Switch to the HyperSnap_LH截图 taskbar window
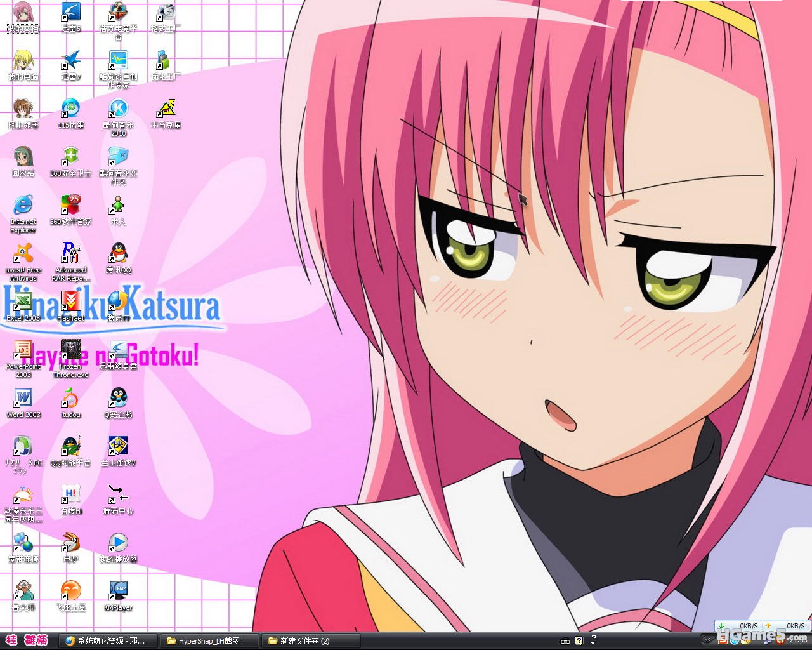 coord(209,640)
